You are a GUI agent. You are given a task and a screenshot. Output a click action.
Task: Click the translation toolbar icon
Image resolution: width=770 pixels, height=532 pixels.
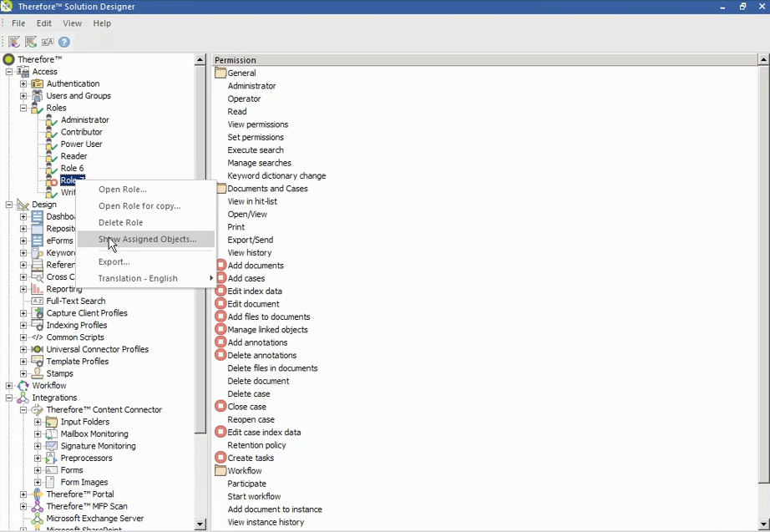point(48,42)
